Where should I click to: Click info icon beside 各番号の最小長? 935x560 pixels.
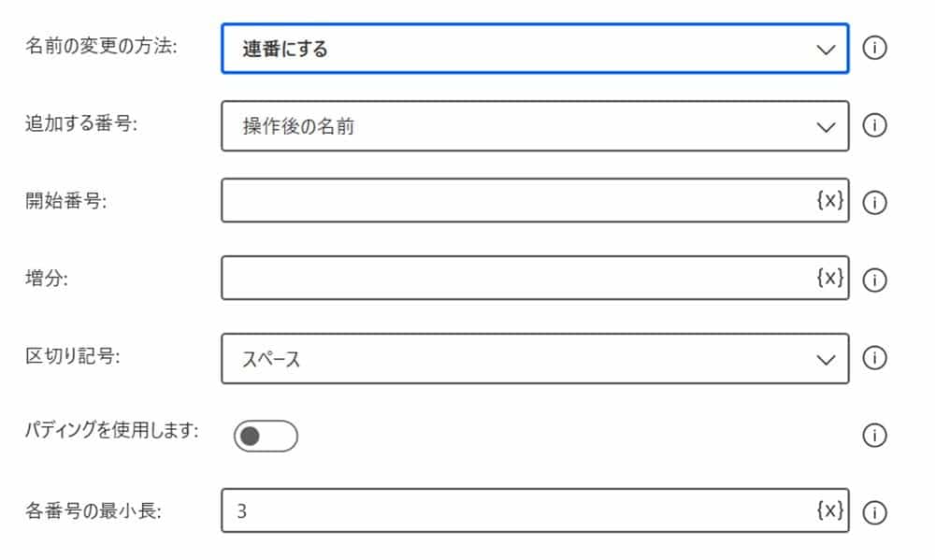tap(874, 511)
